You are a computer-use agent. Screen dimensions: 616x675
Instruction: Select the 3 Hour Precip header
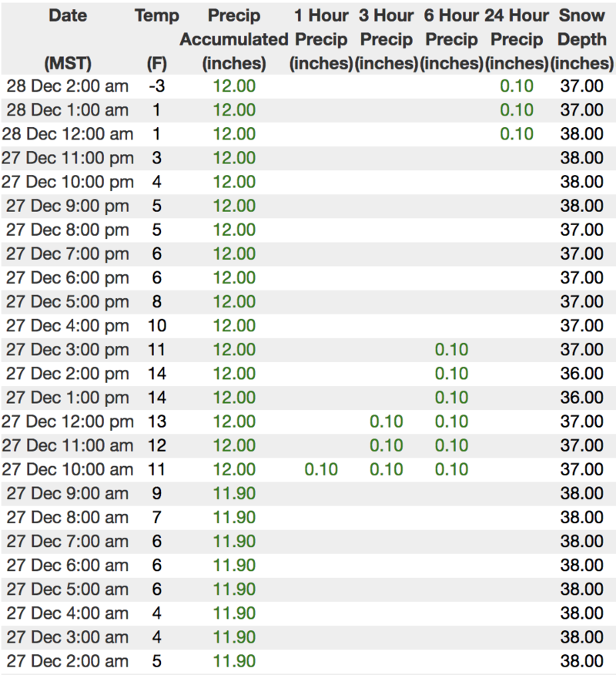tap(387, 39)
